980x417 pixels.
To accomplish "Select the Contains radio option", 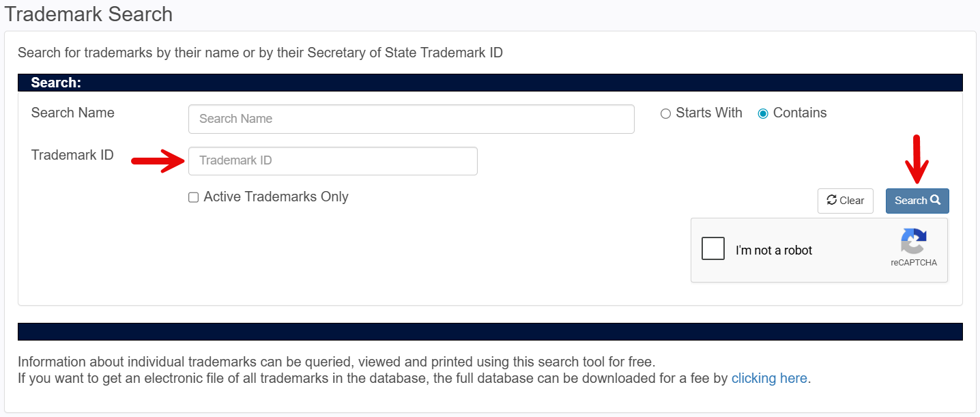I will (x=763, y=114).
